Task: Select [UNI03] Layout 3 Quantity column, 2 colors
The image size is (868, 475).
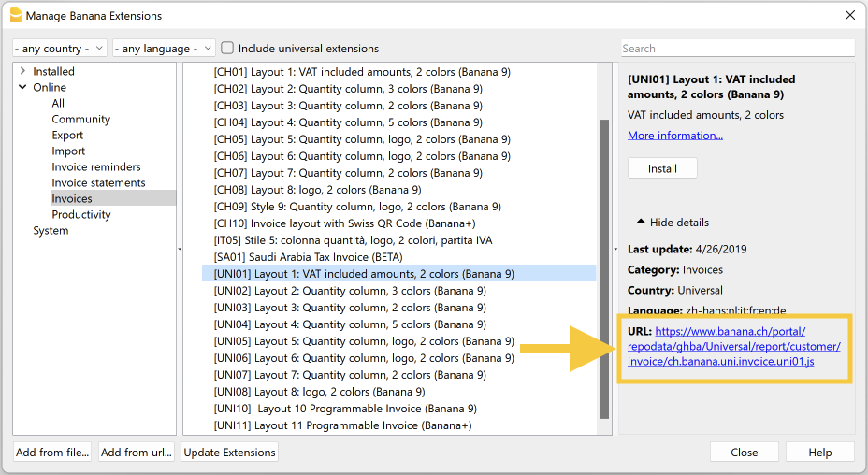Action: [350, 308]
